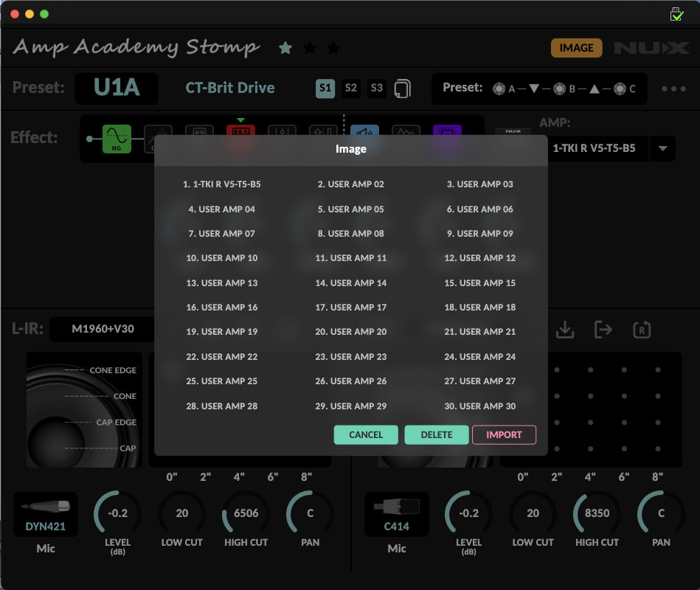This screenshot has height=590, width=700.
Task: Select slot 30. USER AMP 30
Action: (480, 406)
